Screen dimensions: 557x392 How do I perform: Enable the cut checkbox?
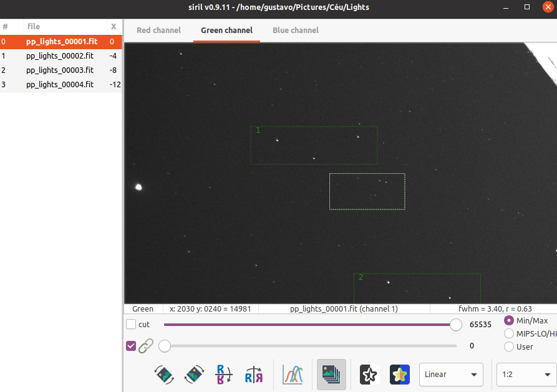tap(131, 325)
